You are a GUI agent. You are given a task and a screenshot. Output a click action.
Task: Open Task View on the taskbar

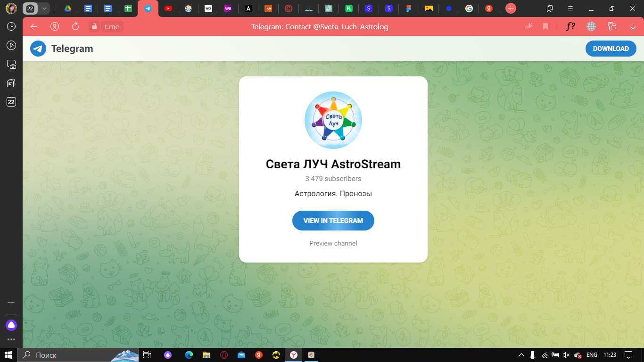coord(147,355)
